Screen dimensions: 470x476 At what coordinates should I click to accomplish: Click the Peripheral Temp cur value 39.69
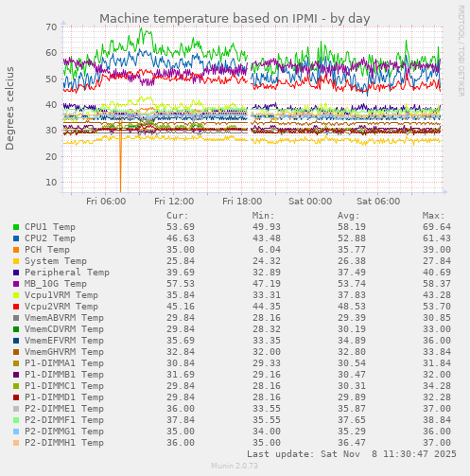[x=181, y=273]
